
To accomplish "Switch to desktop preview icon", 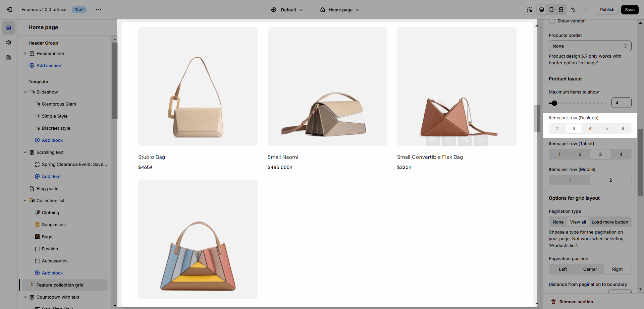I will [x=542, y=10].
